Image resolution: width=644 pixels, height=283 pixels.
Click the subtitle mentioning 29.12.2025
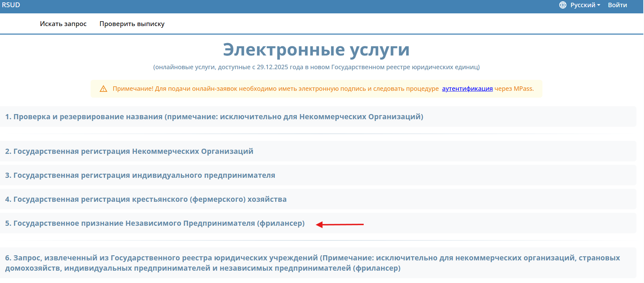(316, 67)
